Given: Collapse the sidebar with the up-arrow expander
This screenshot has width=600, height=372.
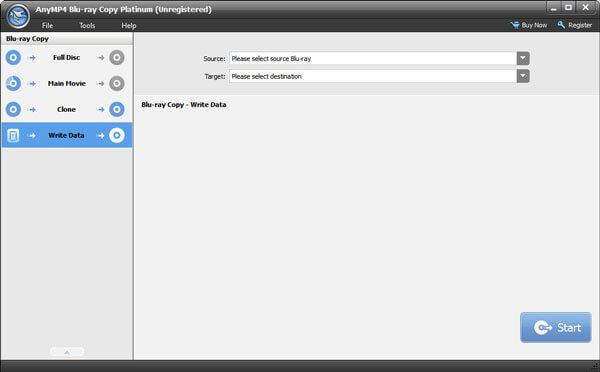Looking at the screenshot, I should point(67,352).
